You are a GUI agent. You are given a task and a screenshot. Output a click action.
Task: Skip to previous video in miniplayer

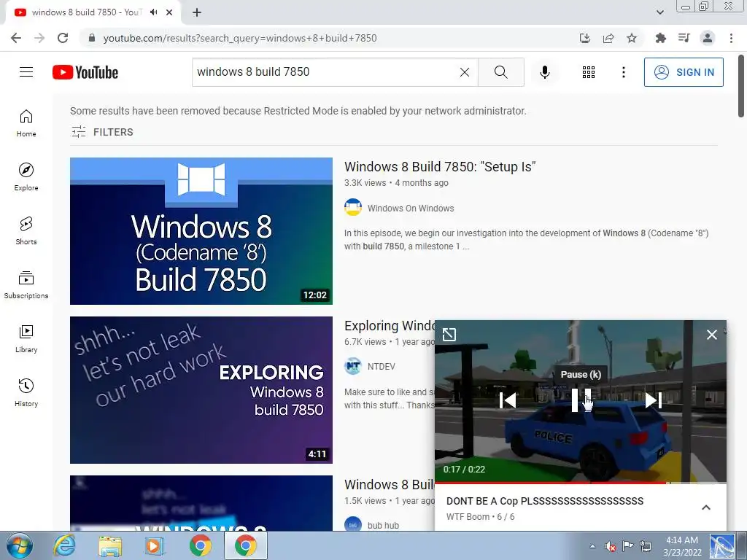508,400
